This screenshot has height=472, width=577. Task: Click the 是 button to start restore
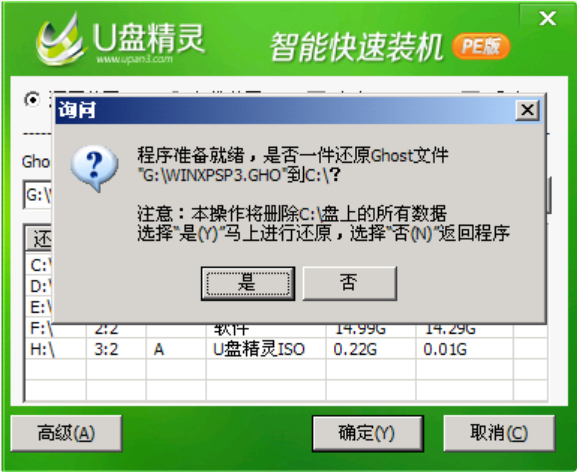[x=248, y=283]
